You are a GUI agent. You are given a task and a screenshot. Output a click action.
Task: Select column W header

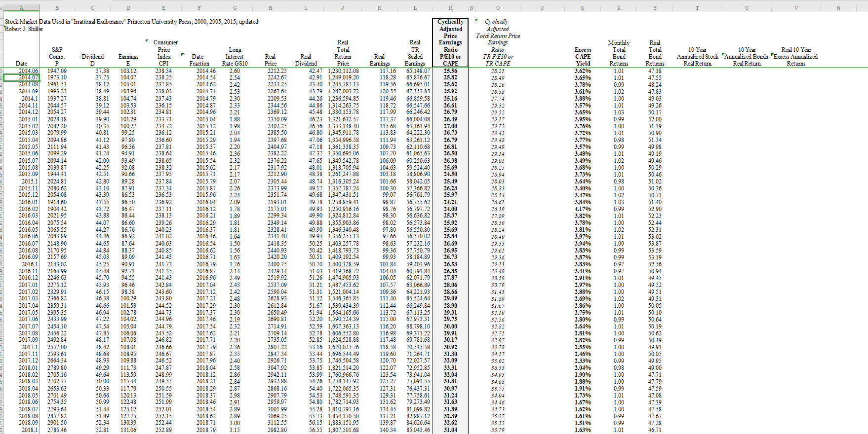click(x=838, y=7)
